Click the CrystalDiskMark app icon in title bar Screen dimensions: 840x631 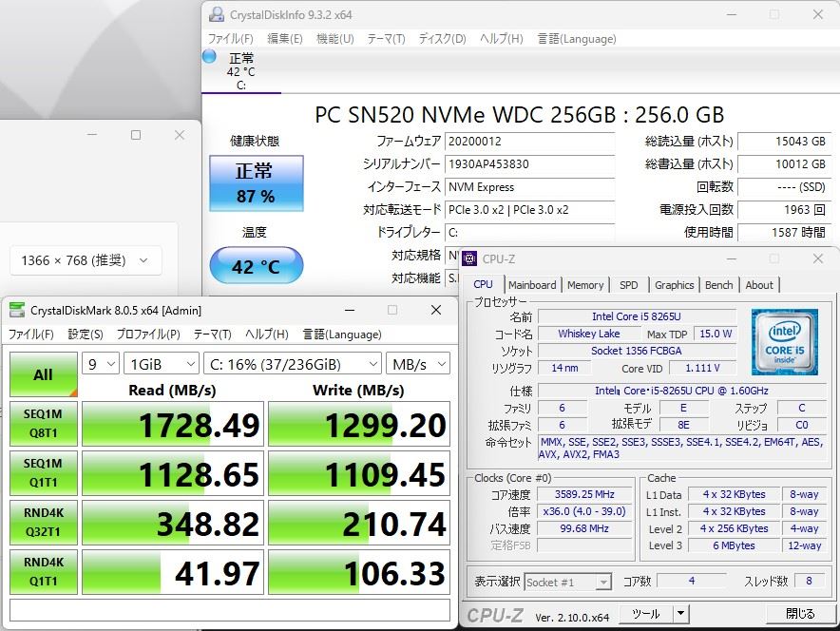(x=17, y=310)
